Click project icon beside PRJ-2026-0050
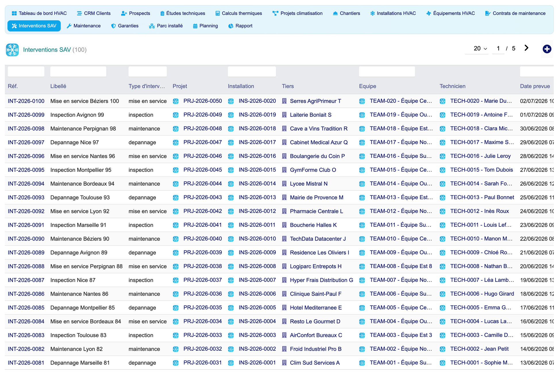The image size is (559, 392). coord(176,101)
